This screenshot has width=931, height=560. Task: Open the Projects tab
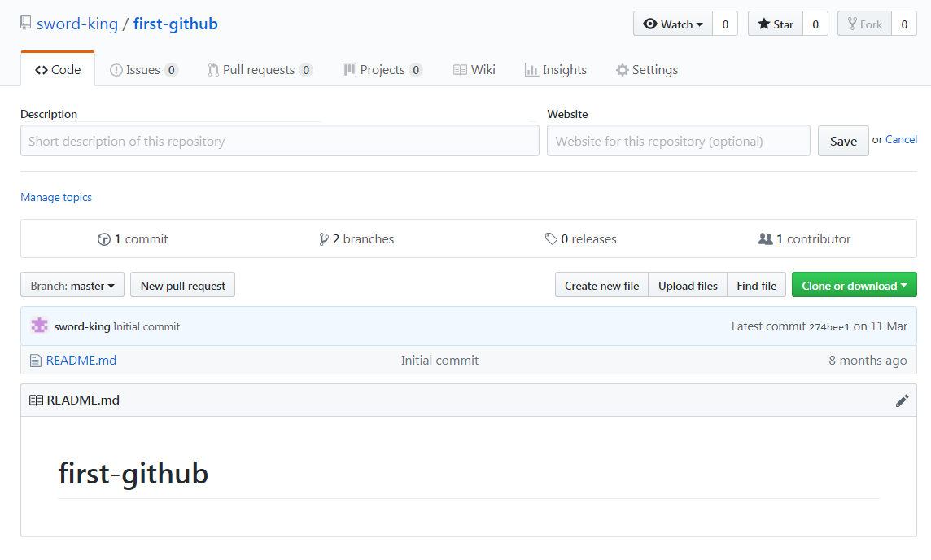pos(382,69)
